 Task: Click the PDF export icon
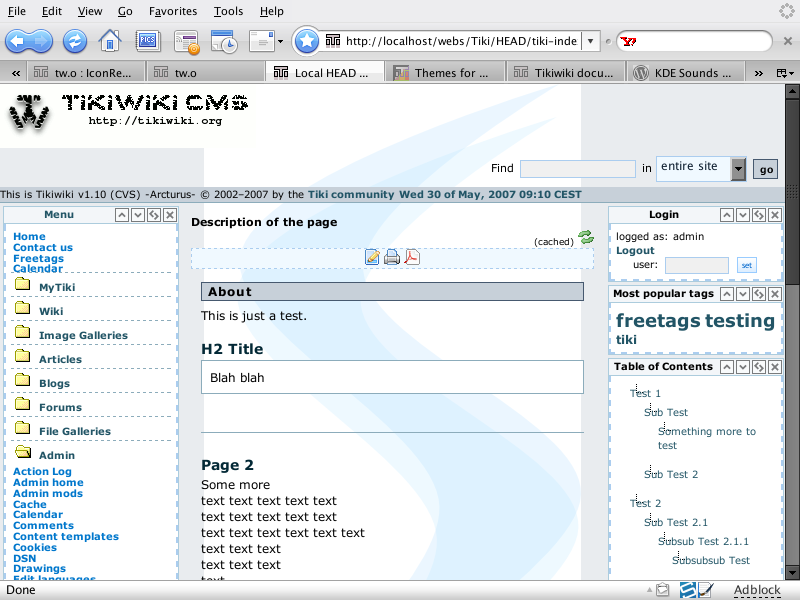(412, 258)
